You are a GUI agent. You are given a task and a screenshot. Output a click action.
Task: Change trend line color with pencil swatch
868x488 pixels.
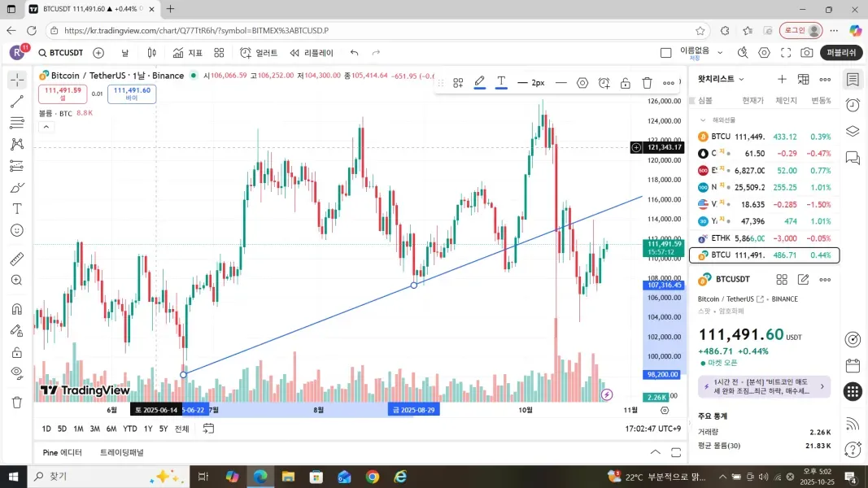pos(479,83)
